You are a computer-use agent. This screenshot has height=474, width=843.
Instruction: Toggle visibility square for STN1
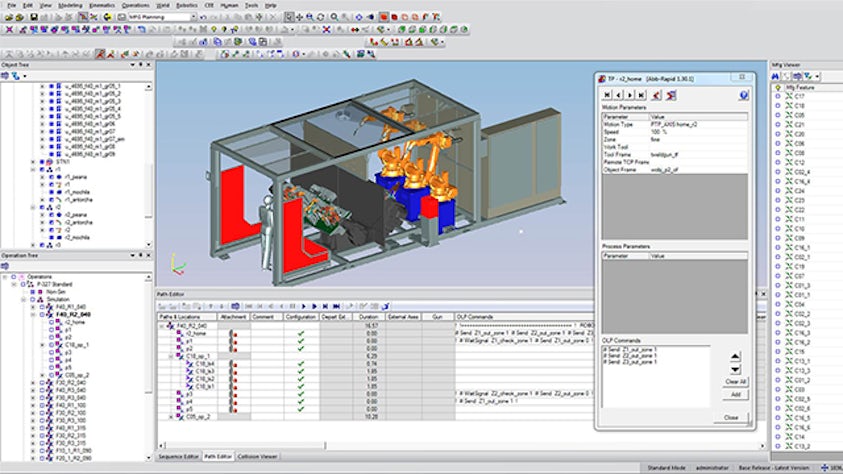[x=42, y=162]
